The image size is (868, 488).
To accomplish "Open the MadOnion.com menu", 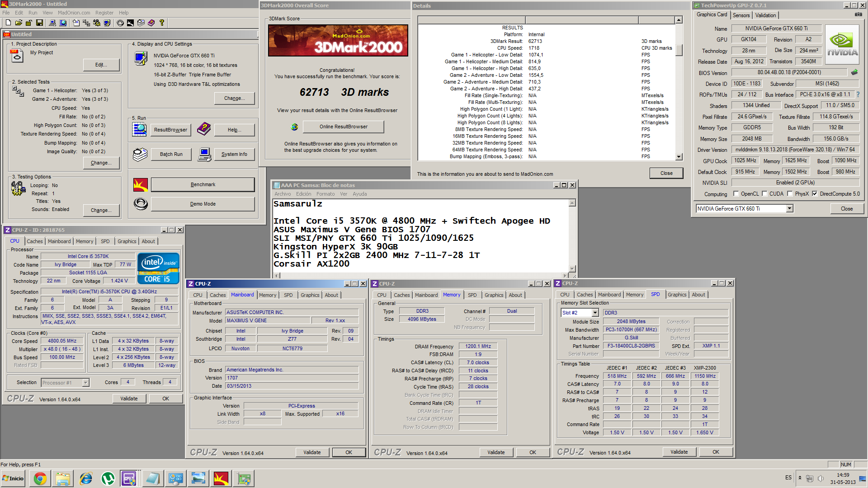I will click(x=74, y=13).
